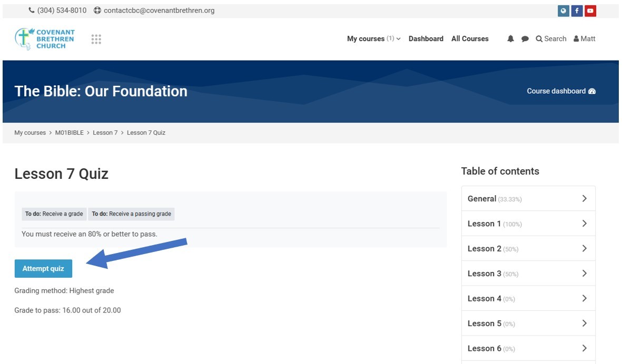Expand Lesson 2 in table of contents
Screen dimensions: 622x364
tap(528, 248)
